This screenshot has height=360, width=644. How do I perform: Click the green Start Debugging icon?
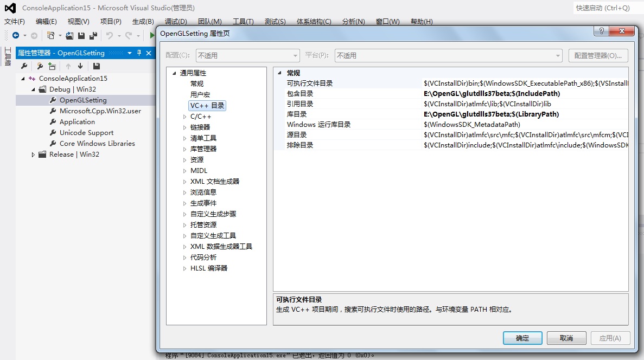point(152,35)
